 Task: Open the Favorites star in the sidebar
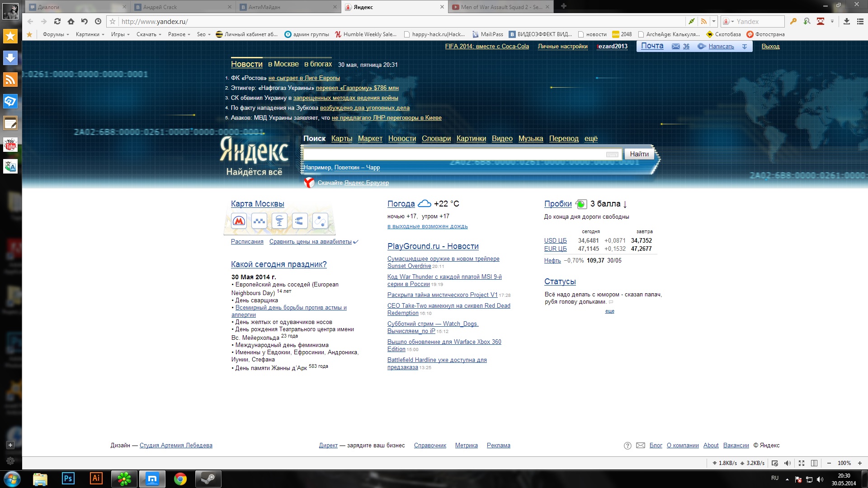[10, 36]
